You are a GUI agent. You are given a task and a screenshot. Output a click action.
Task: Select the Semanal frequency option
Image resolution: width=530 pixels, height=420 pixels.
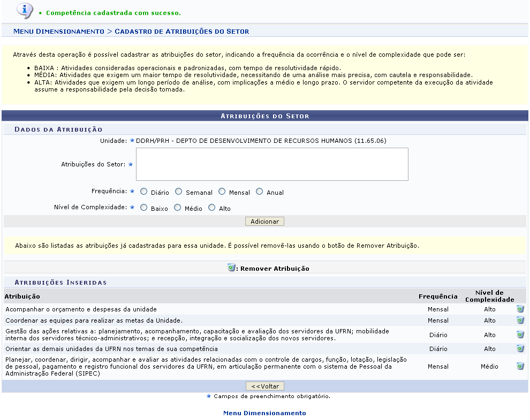pyautogui.click(x=179, y=192)
